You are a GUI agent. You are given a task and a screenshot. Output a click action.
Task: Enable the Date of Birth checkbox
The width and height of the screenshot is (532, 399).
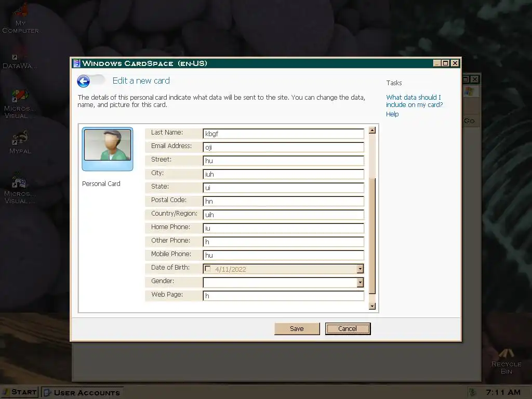208,269
